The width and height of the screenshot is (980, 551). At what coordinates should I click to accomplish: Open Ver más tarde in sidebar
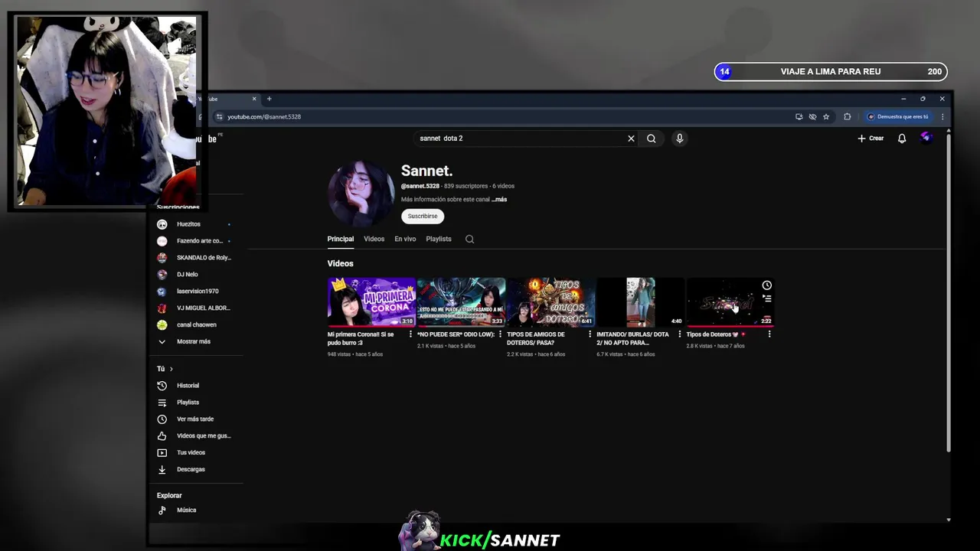194,419
